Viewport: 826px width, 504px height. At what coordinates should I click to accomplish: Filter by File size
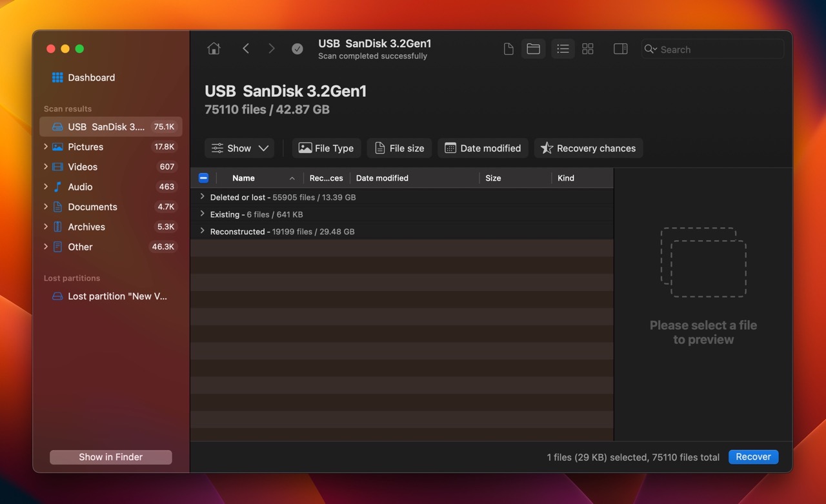click(399, 148)
